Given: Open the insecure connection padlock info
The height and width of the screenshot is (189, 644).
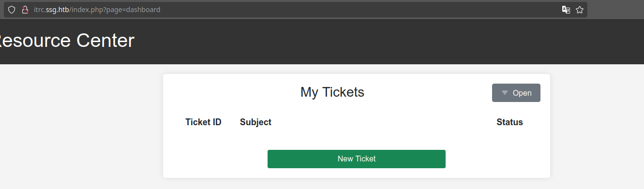Looking at the screenshot, I should (x=25, y=10).
